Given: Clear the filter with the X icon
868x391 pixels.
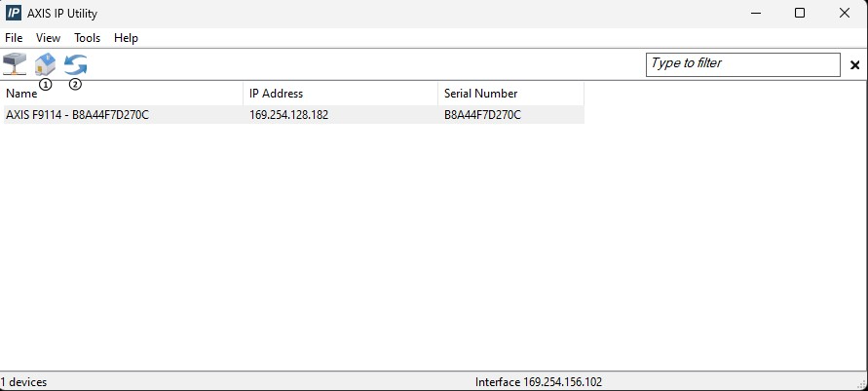Looking at the screenshot, I should (x=855, y=65).
